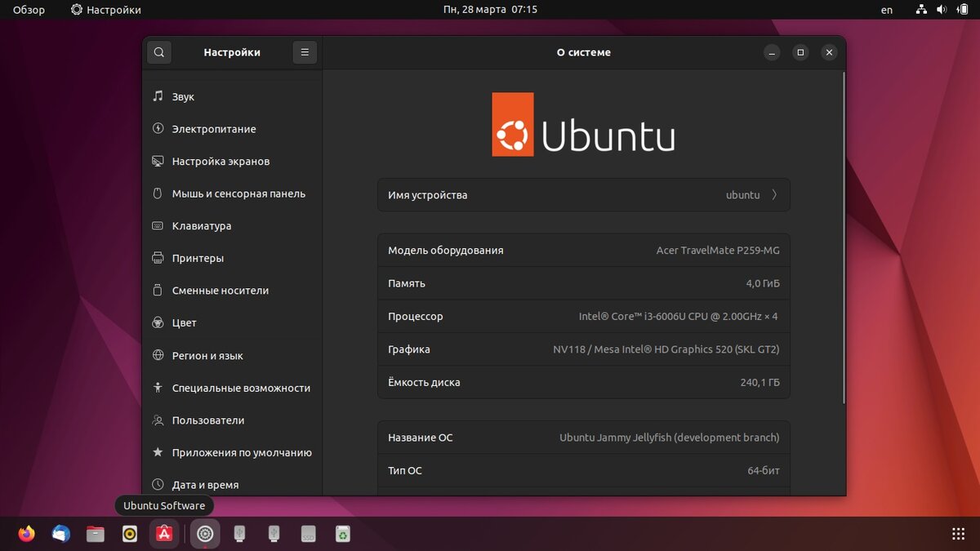Image resolution: width=980 pixels, height=551 pixels.
Task: Minimize the Settings window
Action: 772,52
